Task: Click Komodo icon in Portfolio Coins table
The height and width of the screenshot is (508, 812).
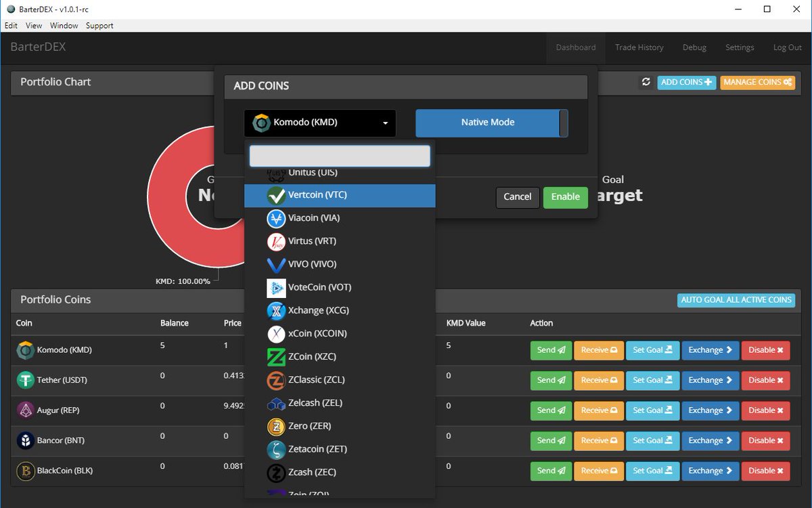Action: point(25,350)
